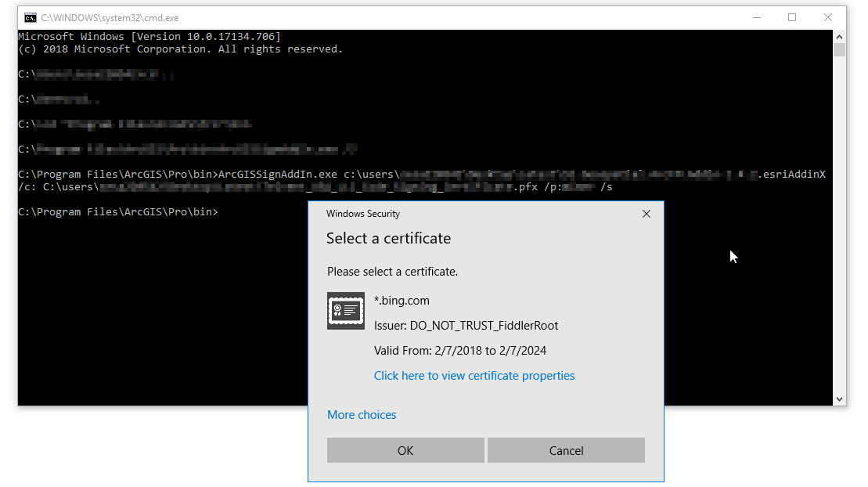
Task: Confirm certificate selection with OK
Action: (405, 449)
